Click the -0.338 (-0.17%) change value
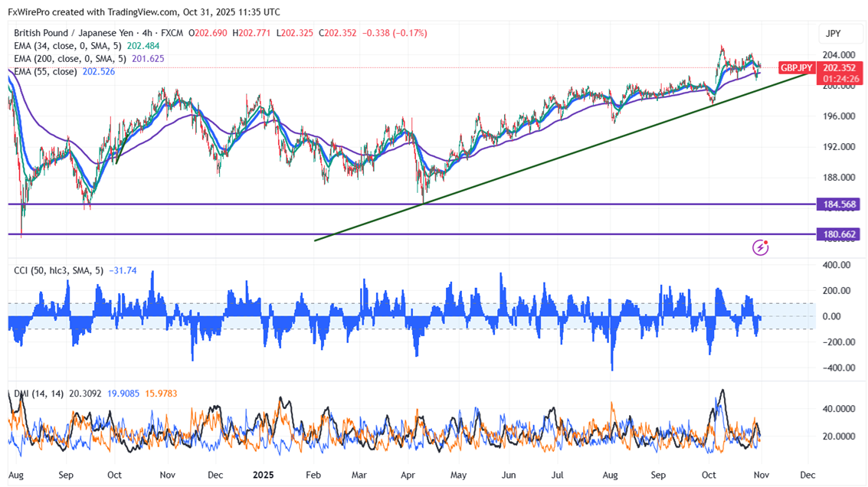Screen dimensions: 868x487 point(395,33)
